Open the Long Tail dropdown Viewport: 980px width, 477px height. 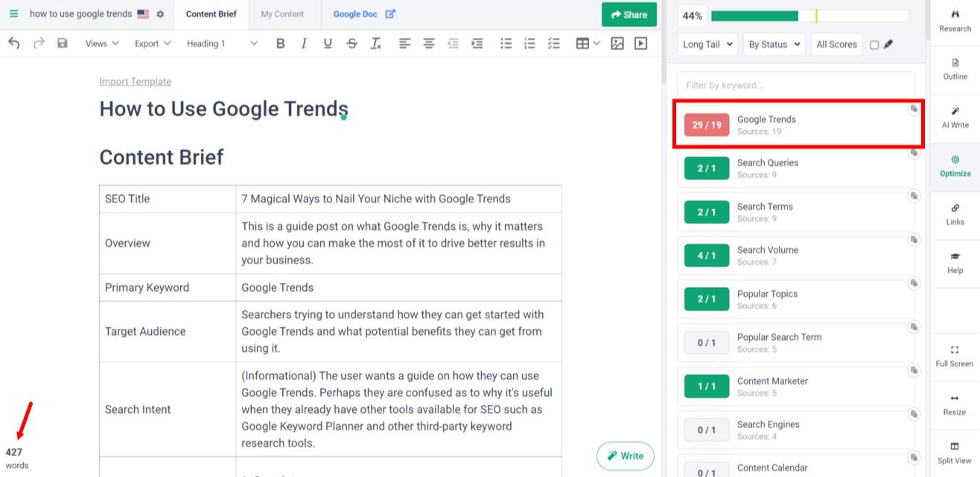(x=706, y=44)
